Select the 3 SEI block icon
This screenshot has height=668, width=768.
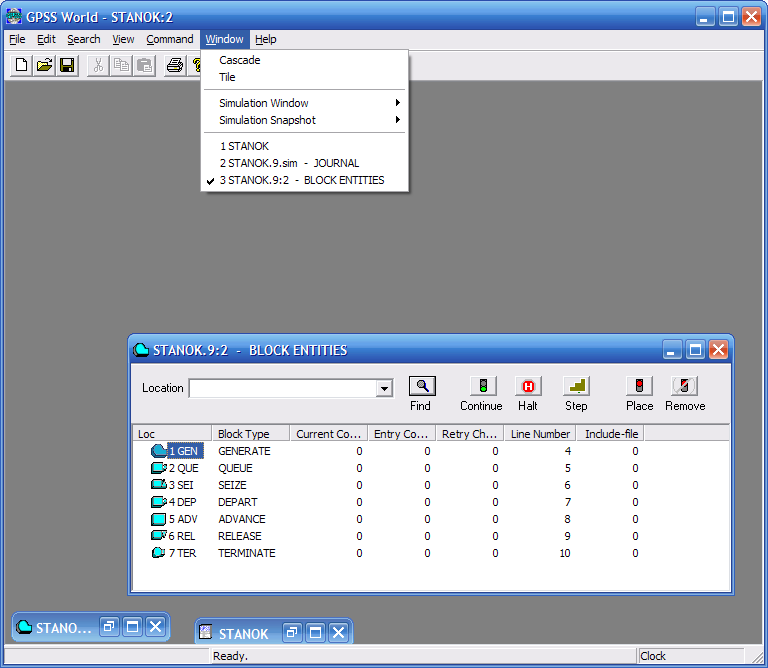pyautogui.click(x=159, y=485)
